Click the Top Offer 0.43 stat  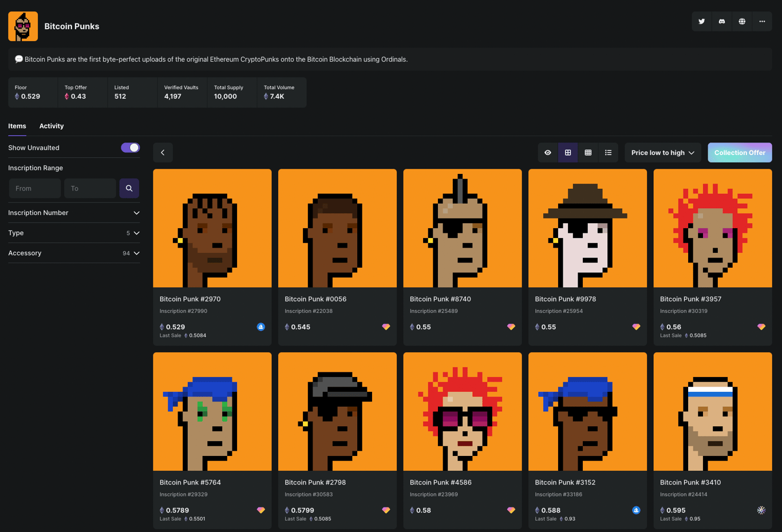point(82,93)
